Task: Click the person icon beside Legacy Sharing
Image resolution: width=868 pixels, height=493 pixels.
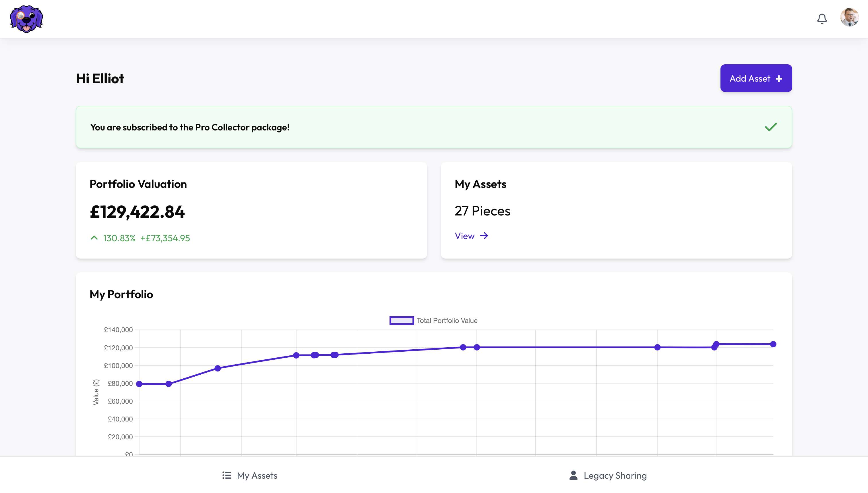Action: click(573, 475)
